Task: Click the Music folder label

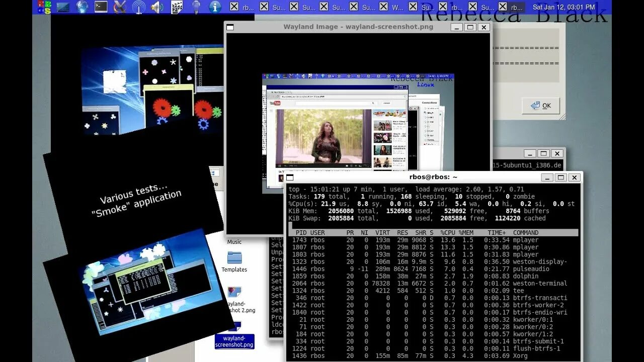Action: click(234, 242)
